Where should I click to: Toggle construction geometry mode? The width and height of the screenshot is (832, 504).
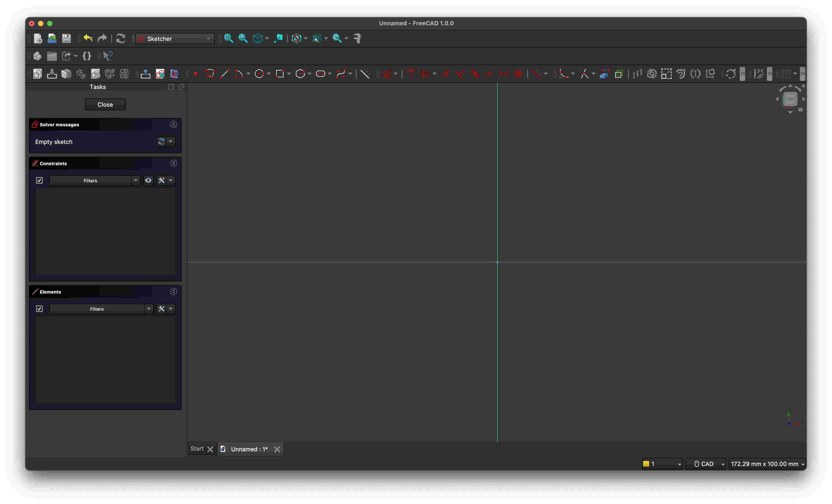[365, 74]
